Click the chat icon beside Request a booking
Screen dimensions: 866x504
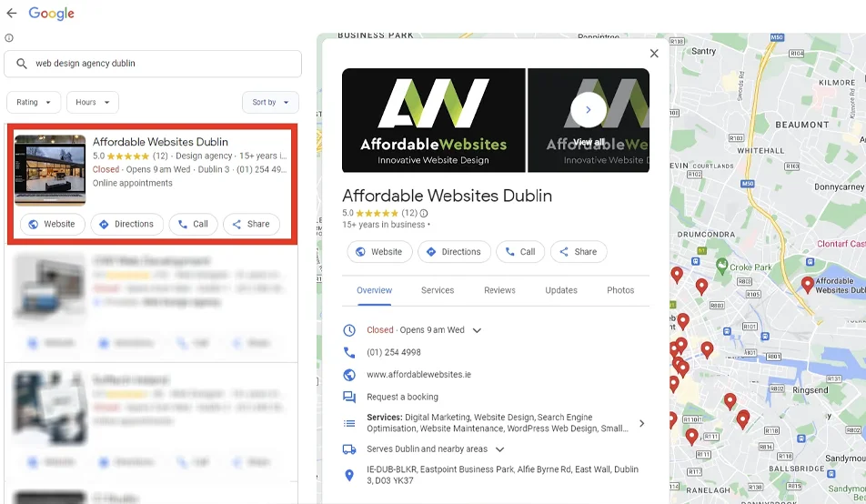tap(349, 397)
